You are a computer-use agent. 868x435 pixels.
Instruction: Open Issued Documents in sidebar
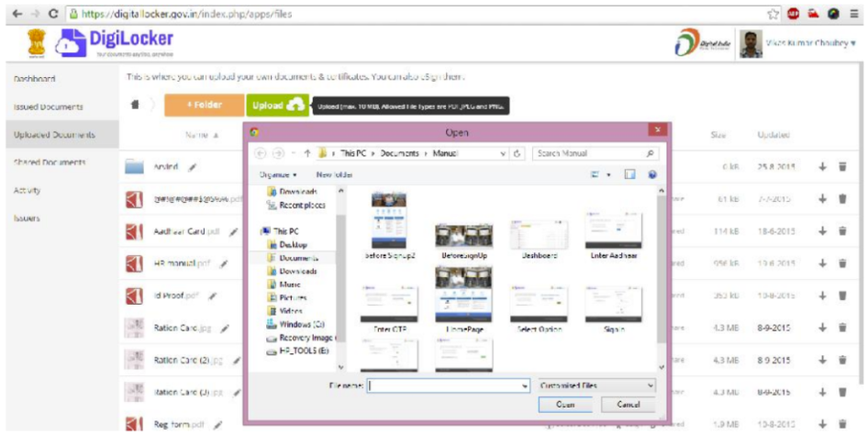[48, 106]
